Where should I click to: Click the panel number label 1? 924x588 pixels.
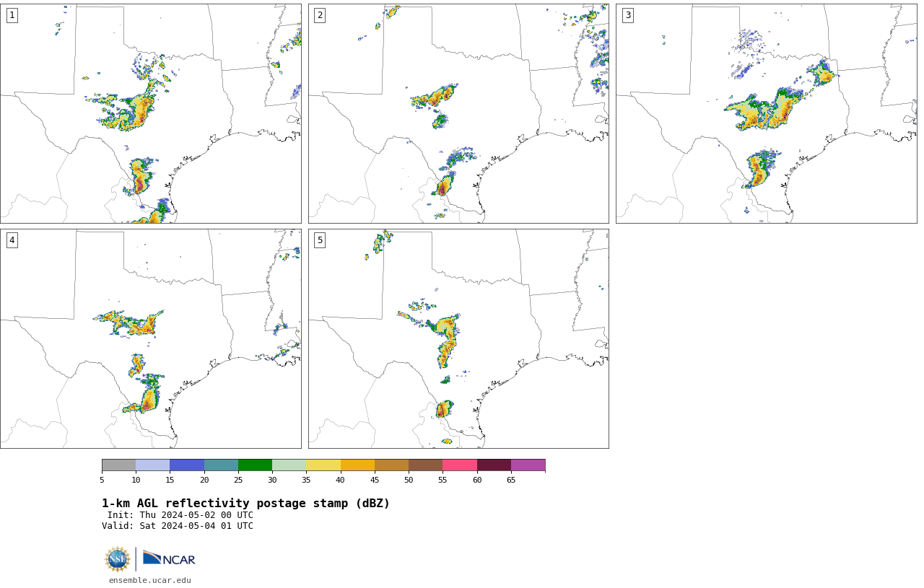pyautogui.click(x=12, y=15)
